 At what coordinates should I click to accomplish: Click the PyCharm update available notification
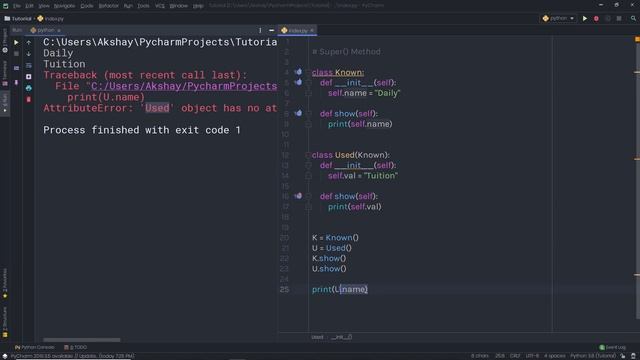(x=72, y=356)
